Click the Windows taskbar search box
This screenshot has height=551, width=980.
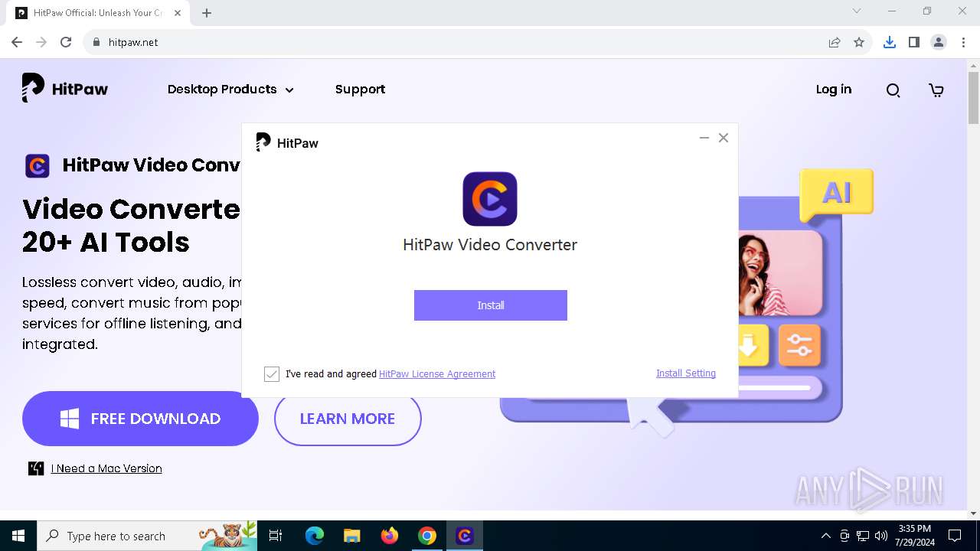coord(147,536)
